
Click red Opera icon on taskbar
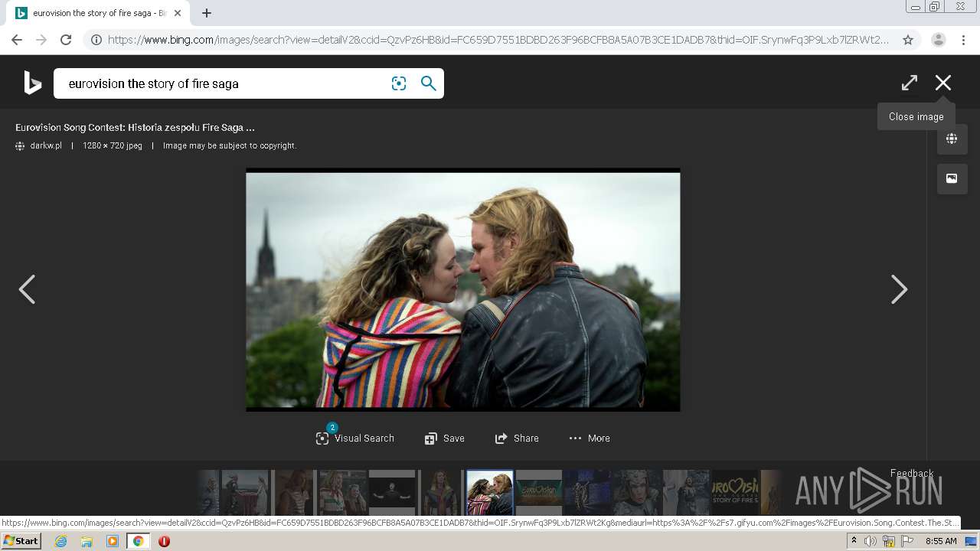(164, 541)
